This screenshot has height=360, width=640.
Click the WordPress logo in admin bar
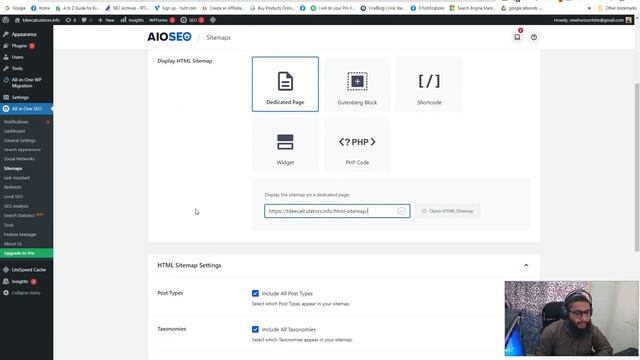[5, 20]
